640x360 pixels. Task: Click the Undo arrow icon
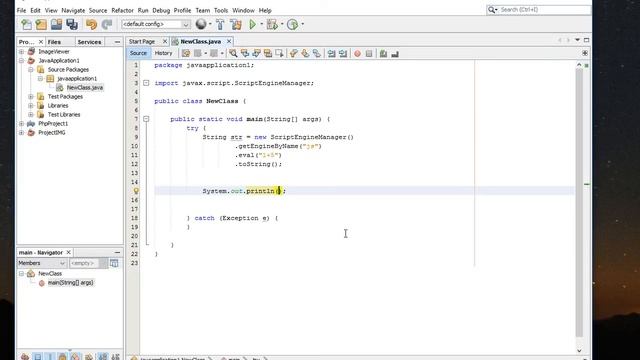click(x=91, y=24)
